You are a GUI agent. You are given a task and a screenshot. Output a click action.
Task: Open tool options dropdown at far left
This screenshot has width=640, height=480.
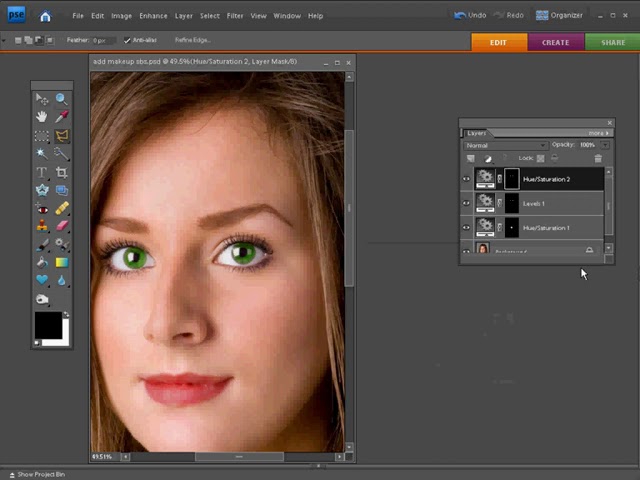click(x=4, y=40)
